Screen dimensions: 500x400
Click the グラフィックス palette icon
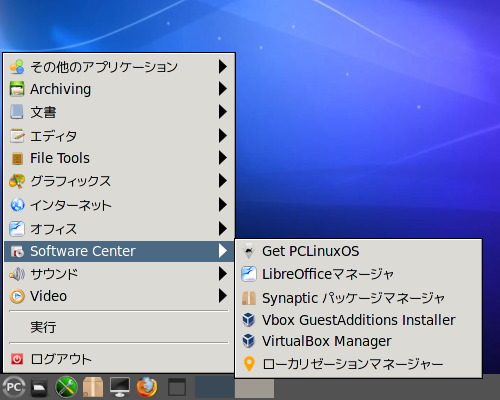17,181
